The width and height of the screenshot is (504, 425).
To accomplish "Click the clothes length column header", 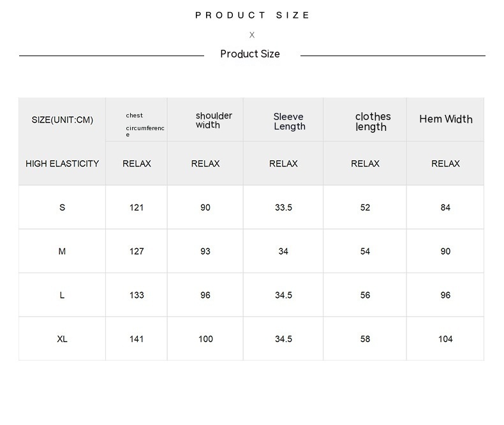I will [x=373, y=121].
